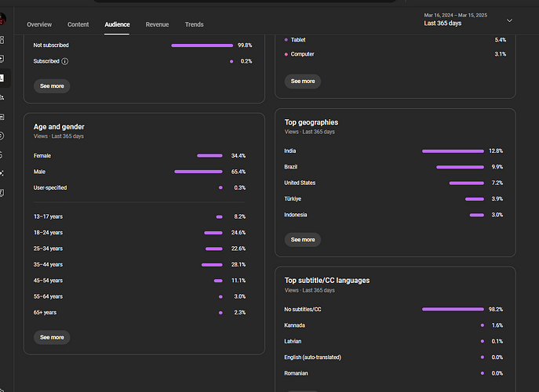Open the Content icon in the sidebar
Screen dimensions: 539x392
(2, 59)
